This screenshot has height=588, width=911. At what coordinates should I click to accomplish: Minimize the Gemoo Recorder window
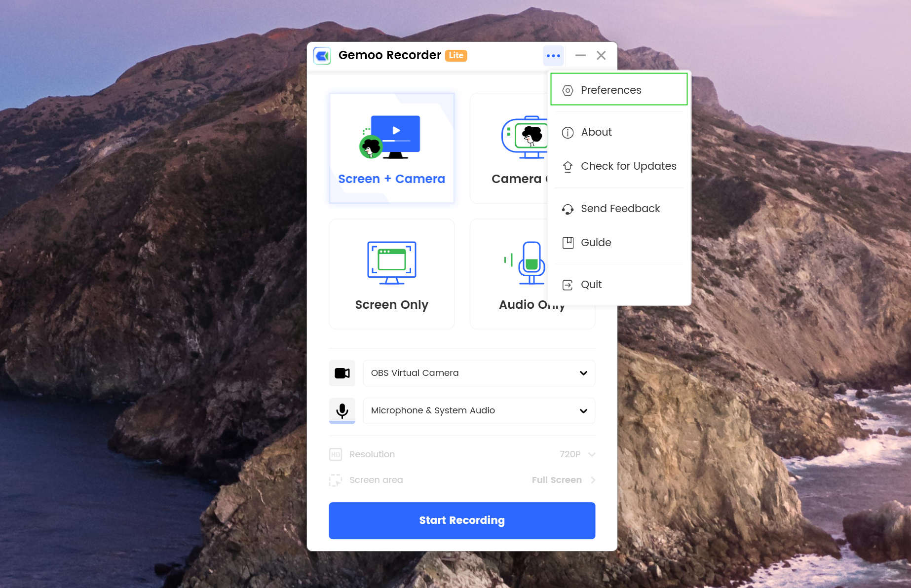pos(580,56)
